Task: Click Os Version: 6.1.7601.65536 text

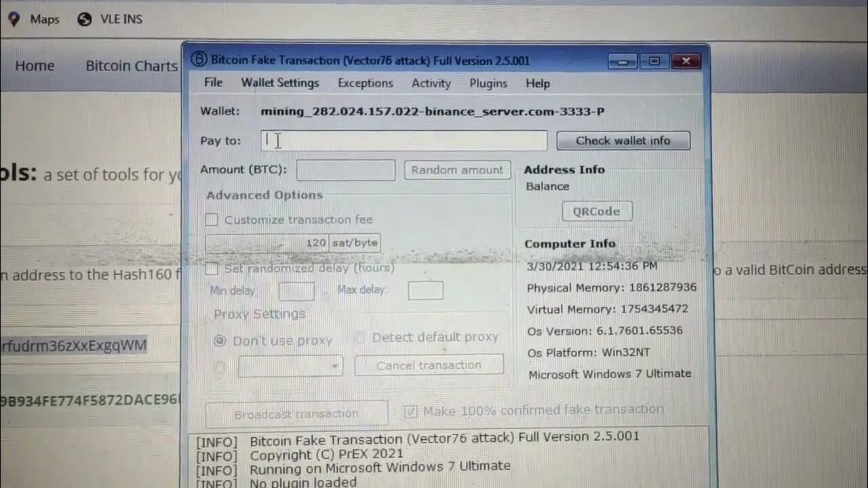Action: click(605, 331)
